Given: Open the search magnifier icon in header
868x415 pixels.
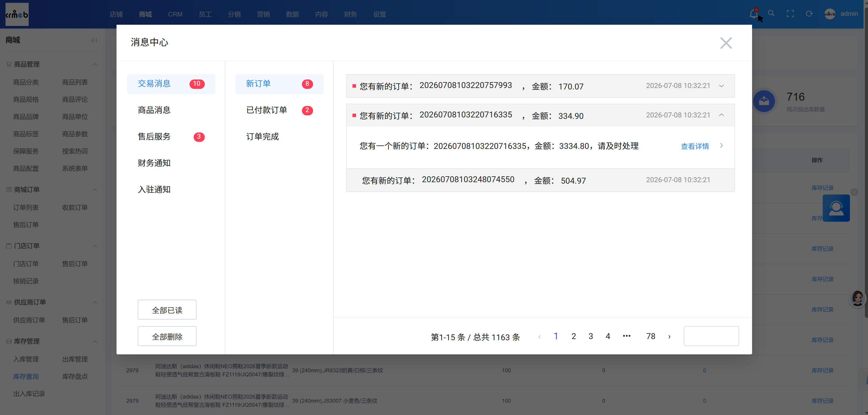Looking at the screenshot, I should click(771, 14).
